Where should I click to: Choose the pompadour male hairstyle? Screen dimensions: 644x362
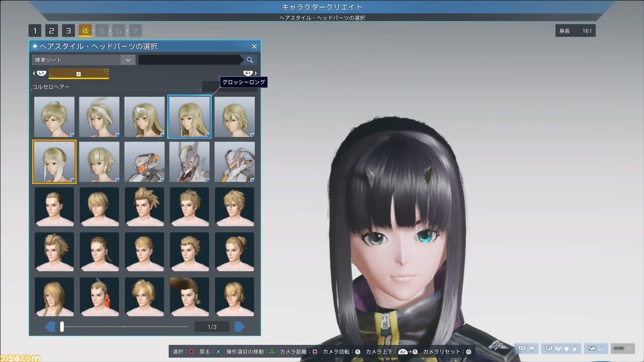click(189, 297)
